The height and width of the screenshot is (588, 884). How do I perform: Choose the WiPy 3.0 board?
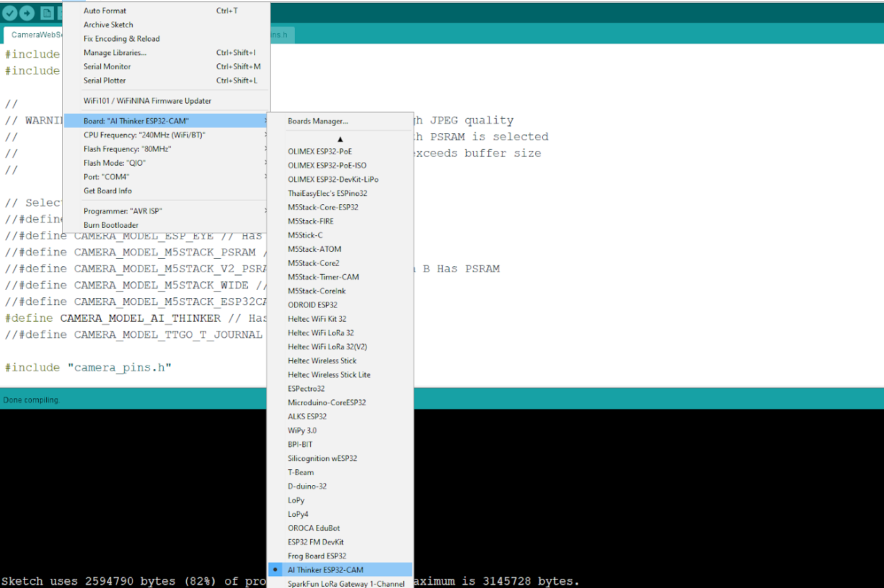(x=340, y=430)
